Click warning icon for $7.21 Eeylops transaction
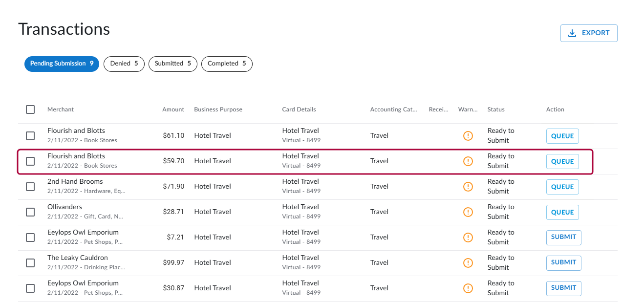The height and width of the screenshot is (303, 644). click(468, 238)
